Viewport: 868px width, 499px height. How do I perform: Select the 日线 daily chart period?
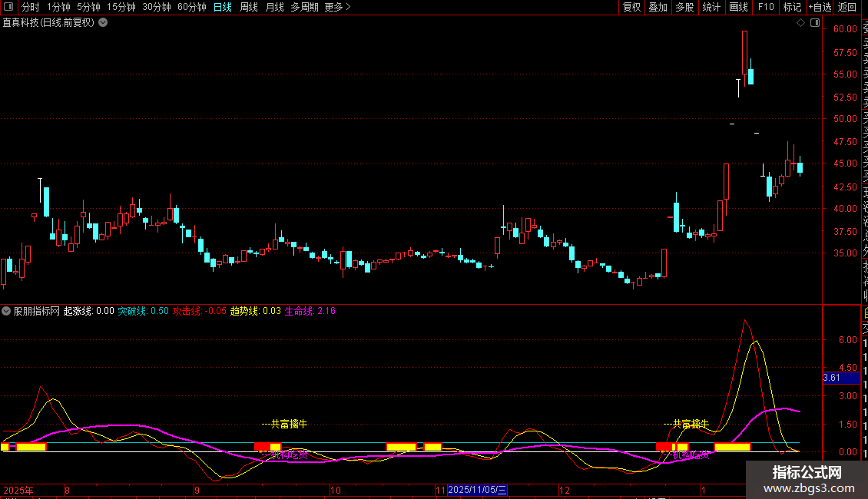click(222, 7)
